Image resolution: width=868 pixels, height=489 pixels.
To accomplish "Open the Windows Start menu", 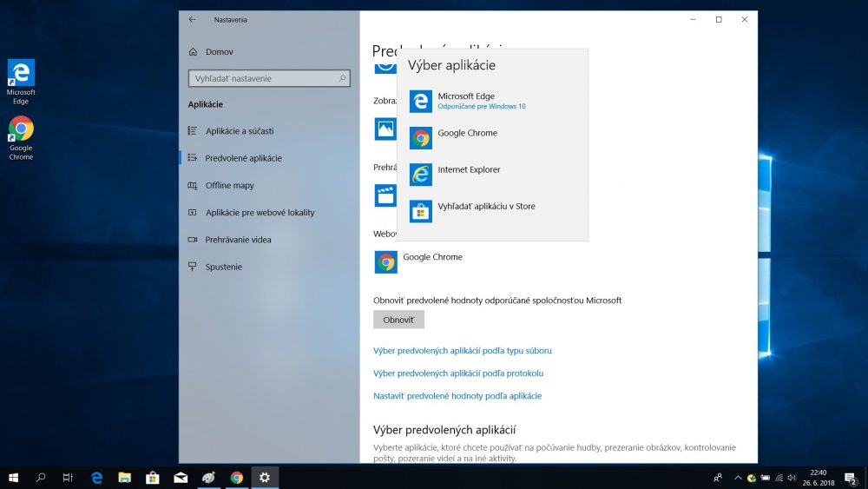I will (13, 478).
